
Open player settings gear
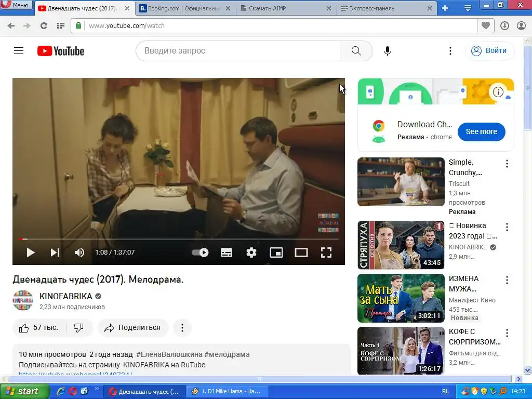click(251, 252)
